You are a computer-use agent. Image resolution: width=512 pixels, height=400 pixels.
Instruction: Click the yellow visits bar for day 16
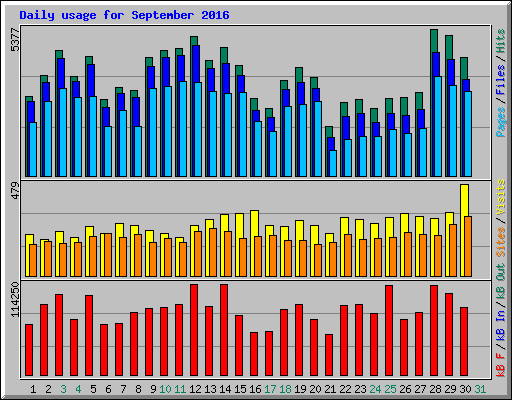coord(254,223)
